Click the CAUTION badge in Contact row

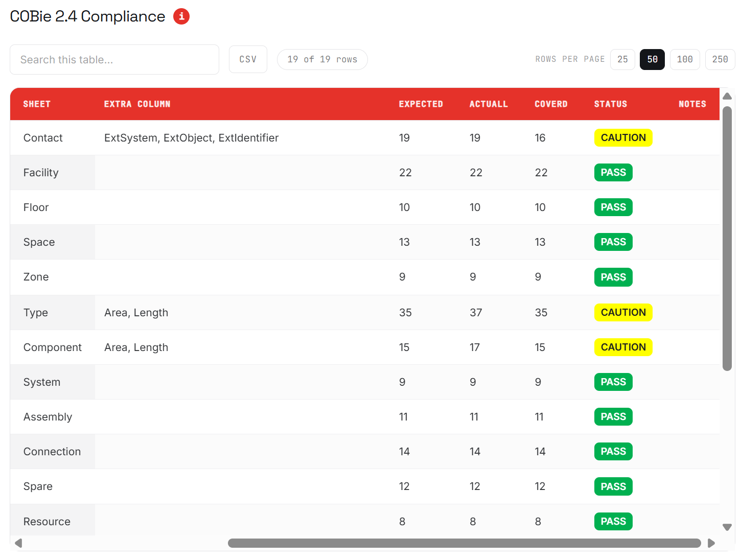[x=623, y=137]
